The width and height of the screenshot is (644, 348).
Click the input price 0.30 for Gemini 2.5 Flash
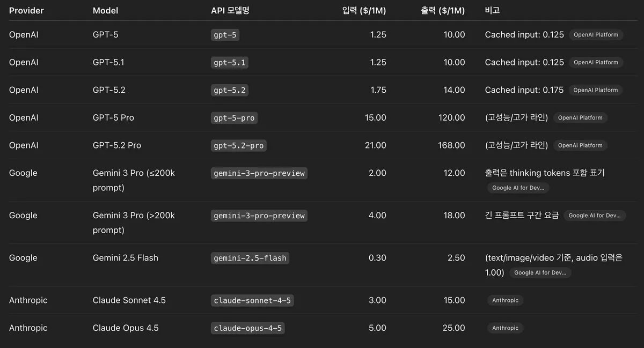tap(377, 258)
